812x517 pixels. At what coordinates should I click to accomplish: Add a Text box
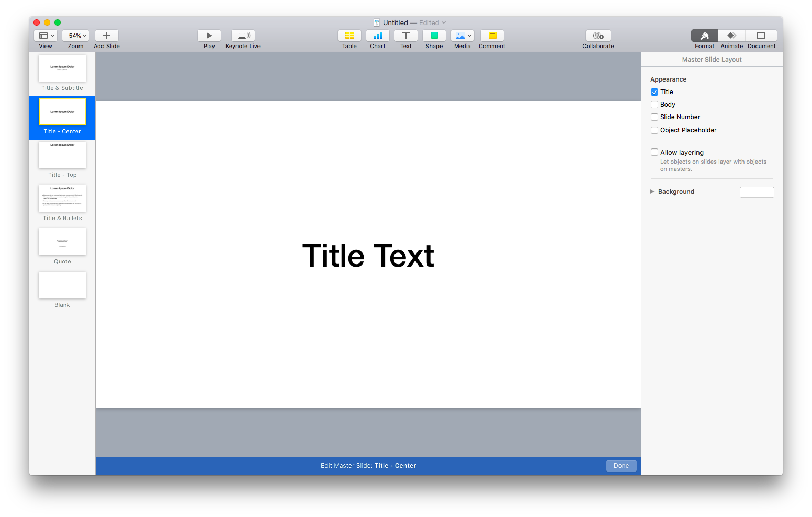click(x=406, y=36)
